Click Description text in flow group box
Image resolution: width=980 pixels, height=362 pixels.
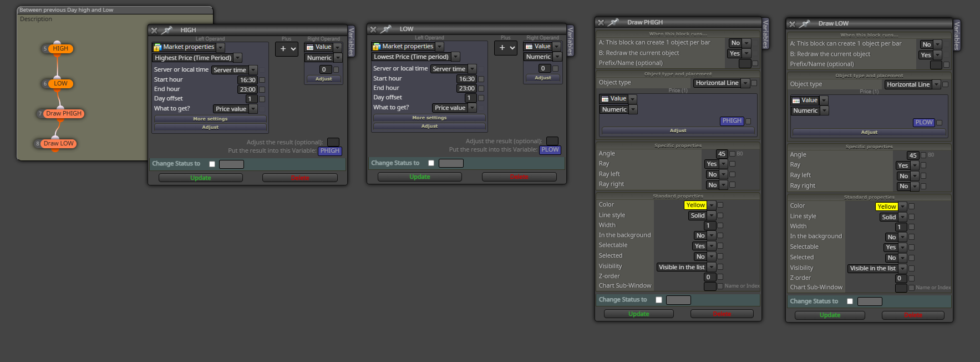tap(36, 19)
